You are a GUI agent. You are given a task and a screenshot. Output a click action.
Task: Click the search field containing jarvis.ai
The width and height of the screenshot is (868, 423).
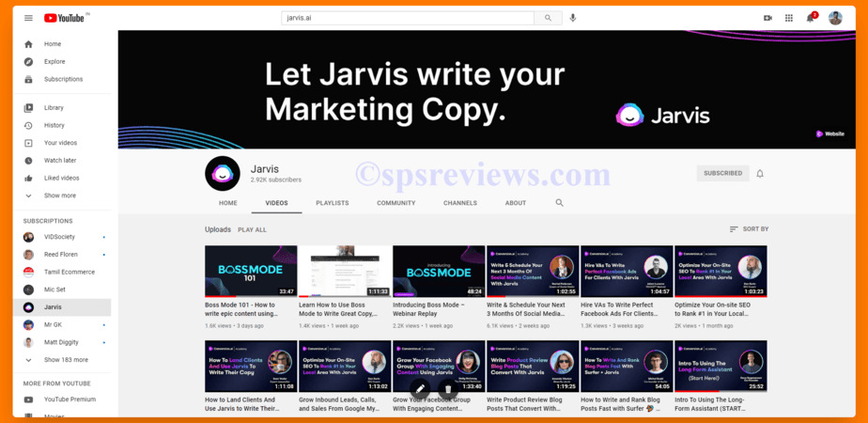(x=407, y=18)
